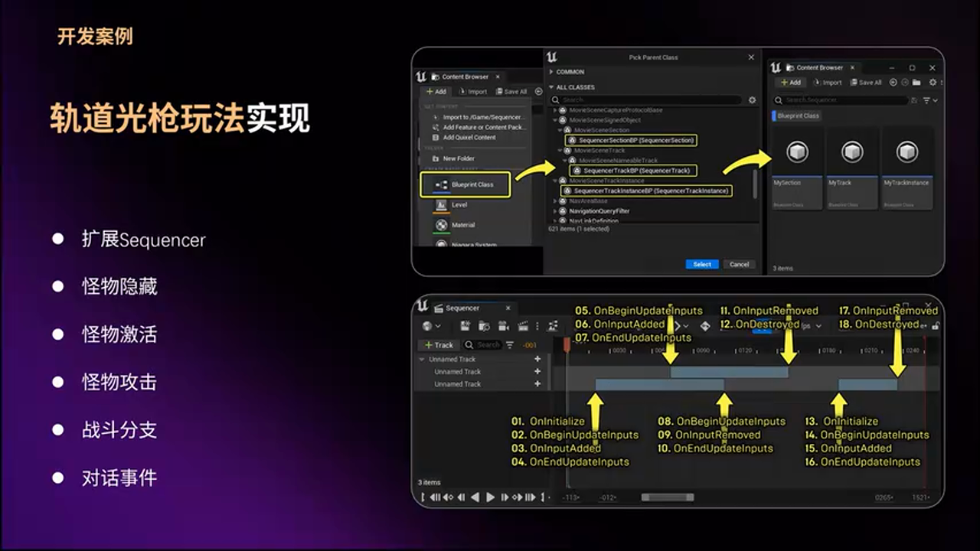Select the MySection Blueprint Class thumbnail
This screenshot has height=551, width=980.
point(797,152)
